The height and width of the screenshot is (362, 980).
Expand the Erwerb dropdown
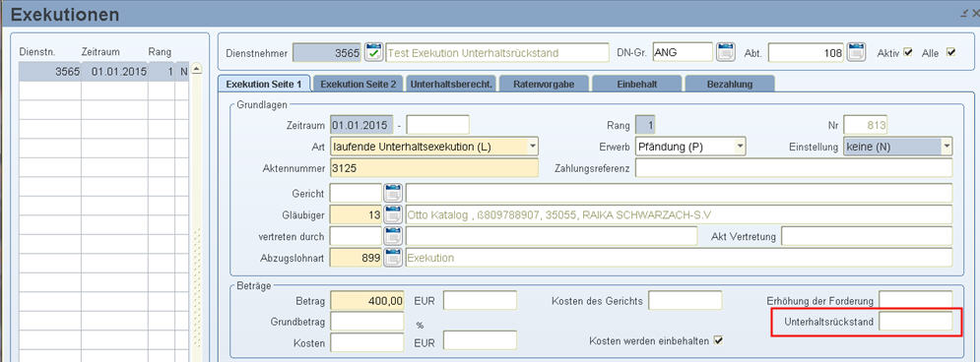[x=740, y=146]
